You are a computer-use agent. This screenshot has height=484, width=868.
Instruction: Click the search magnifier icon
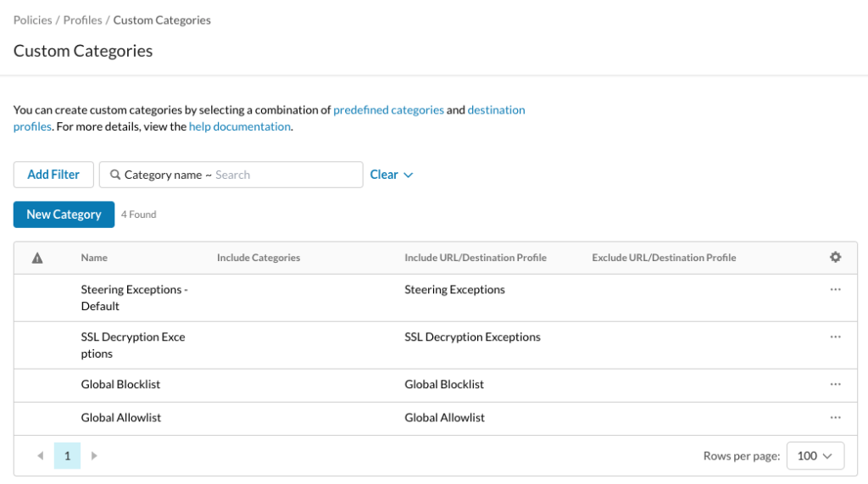coord(115,175)
